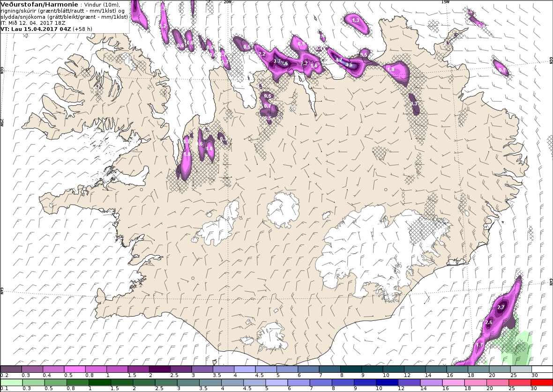Click the '14' label under the bottom legend row
This screenshot has height=392, width=553.
coord(423,388)
